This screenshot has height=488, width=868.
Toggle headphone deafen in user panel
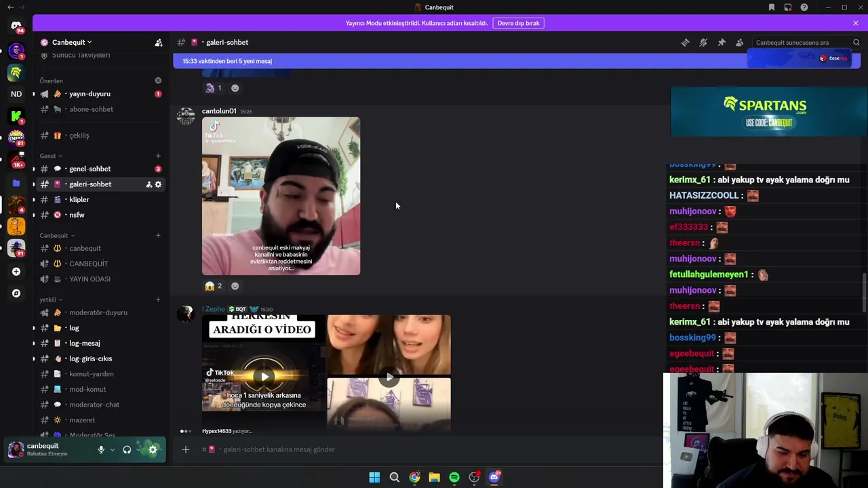tap(127, 449)
